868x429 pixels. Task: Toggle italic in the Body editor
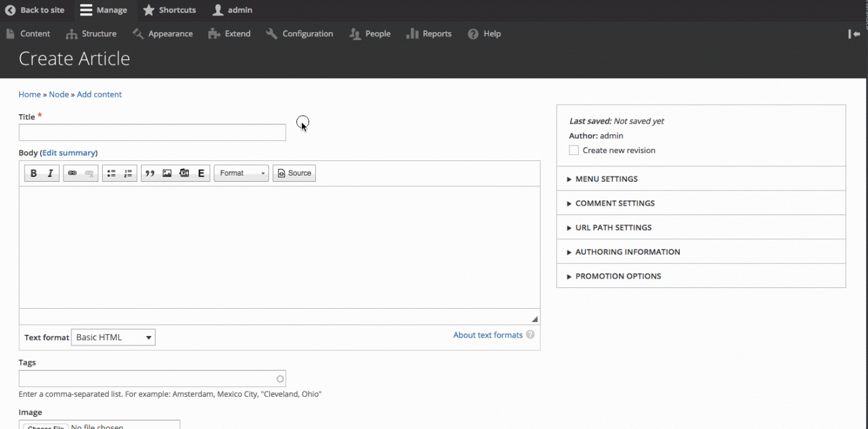(50, 173)
